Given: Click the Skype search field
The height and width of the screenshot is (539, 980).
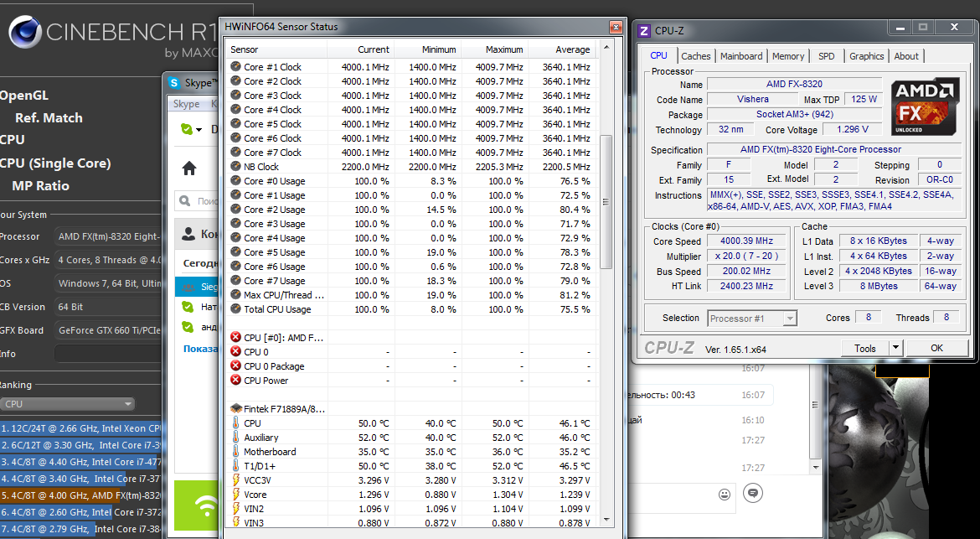Looking at the screenshot, I should point(197,200).
